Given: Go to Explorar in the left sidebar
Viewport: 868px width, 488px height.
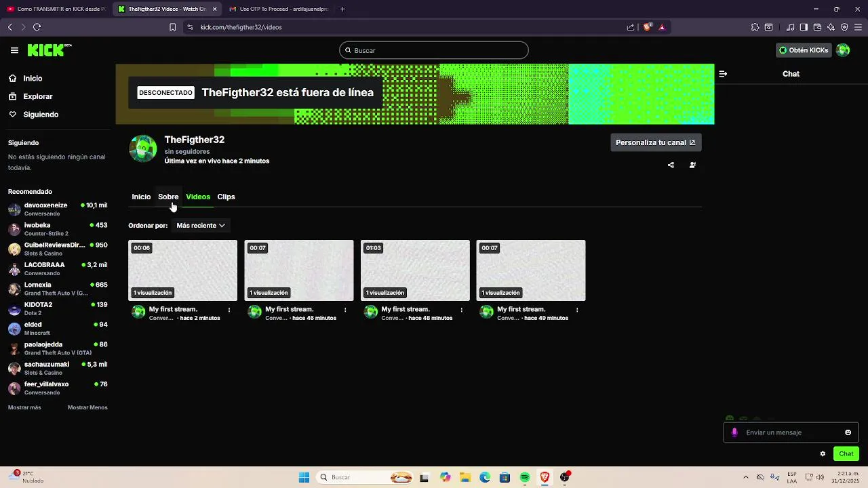Looking at the screenshot, I should (31, 96).
